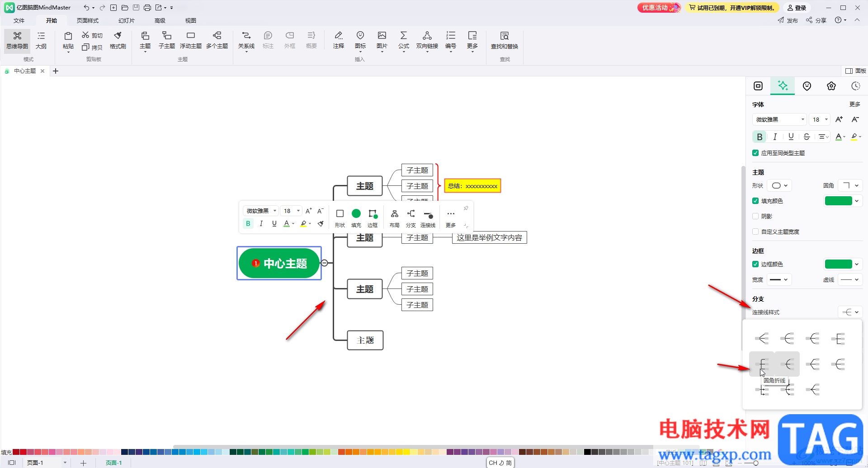Uncheck the border color checkbox
This screenshot has width=868, height=468.
(x=755, y=264)
